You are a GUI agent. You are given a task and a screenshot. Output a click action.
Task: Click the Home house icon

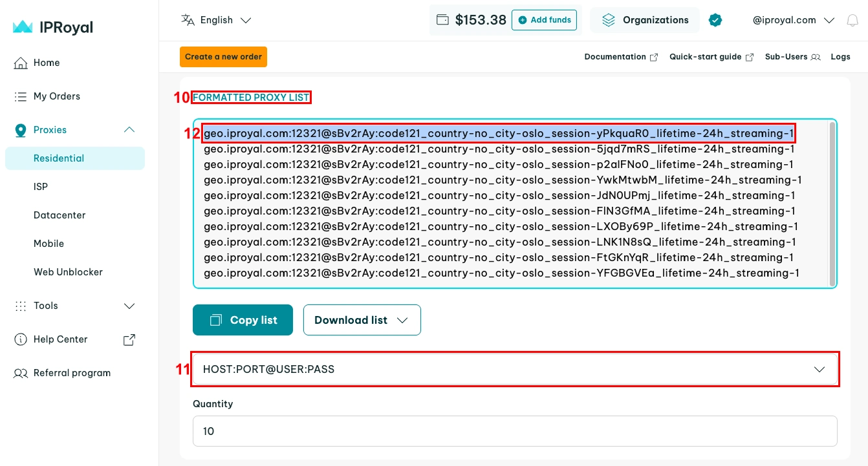click(21, 63)
